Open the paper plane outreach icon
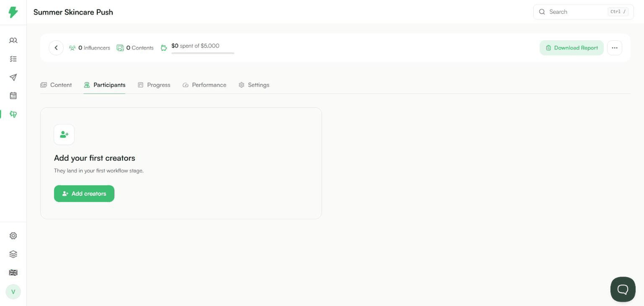The image size is (644, 306). (13, 78)
